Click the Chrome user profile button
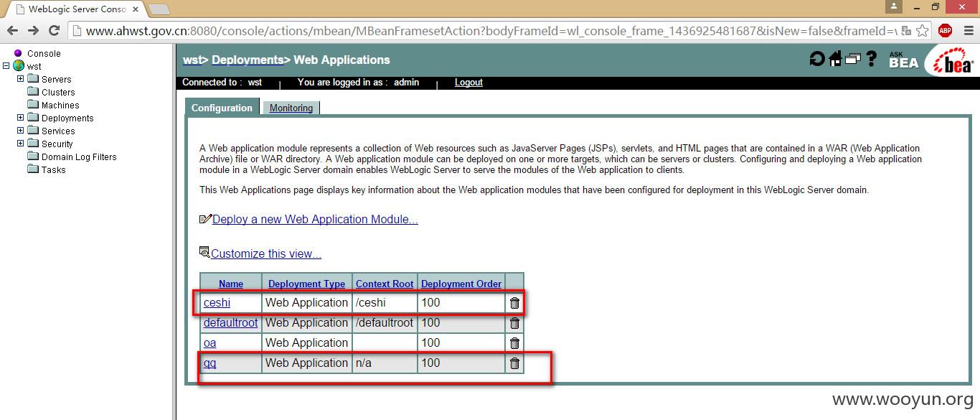 click(893, 6)
